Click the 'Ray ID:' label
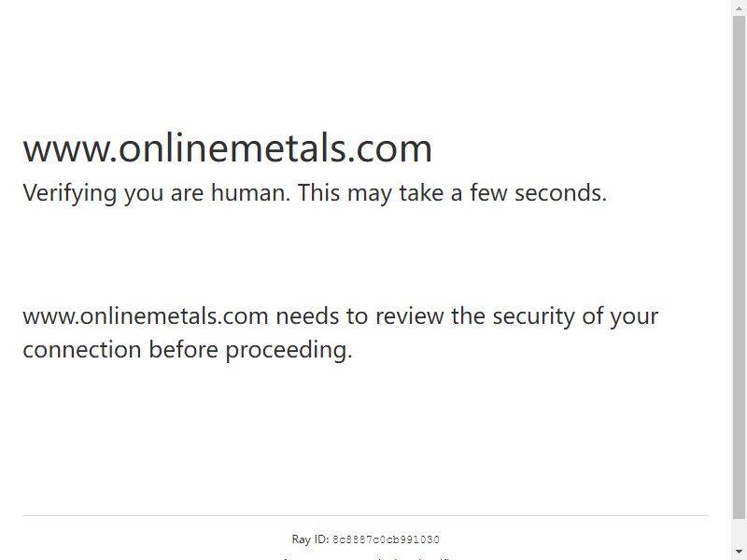 [311, 539]
